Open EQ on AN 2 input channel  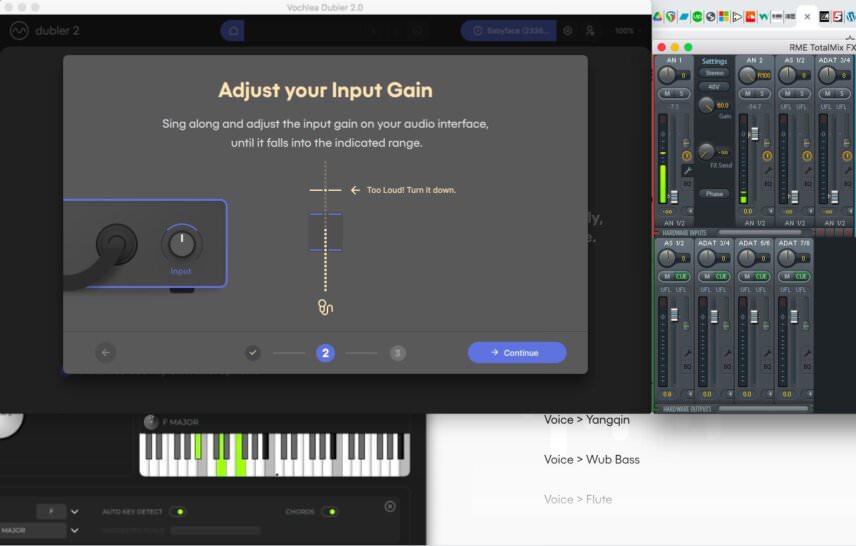point(768,184)
